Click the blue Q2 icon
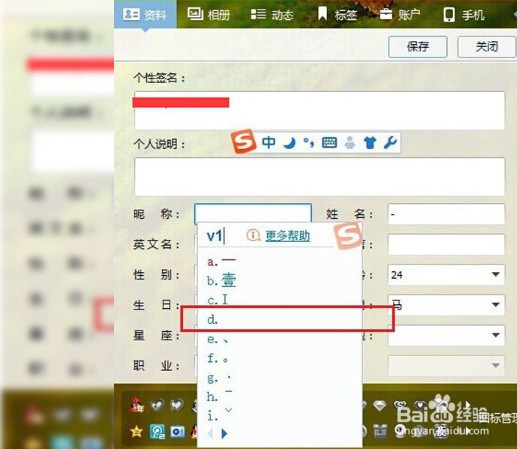 [157, 431]
